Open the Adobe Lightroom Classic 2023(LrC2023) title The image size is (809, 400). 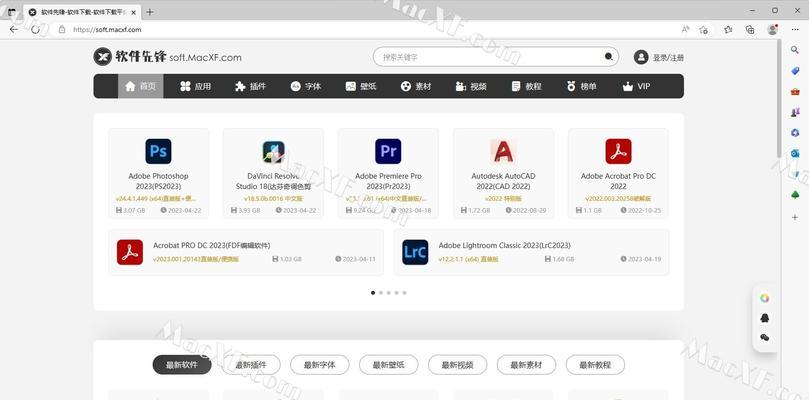pyautogui.click(x=504, y=245)
